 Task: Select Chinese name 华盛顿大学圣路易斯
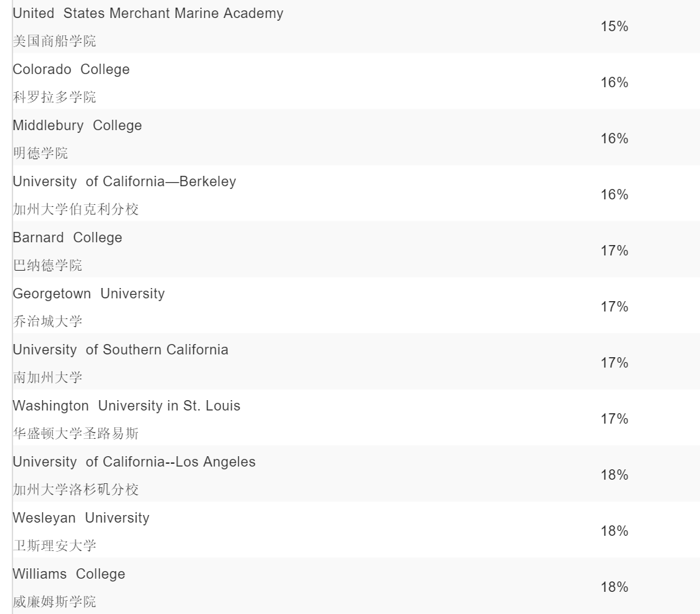(75, 433)
